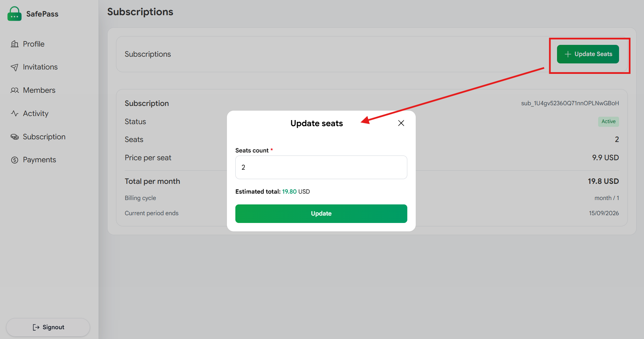
Task: Click the Signout button
Action: (48, 327)
